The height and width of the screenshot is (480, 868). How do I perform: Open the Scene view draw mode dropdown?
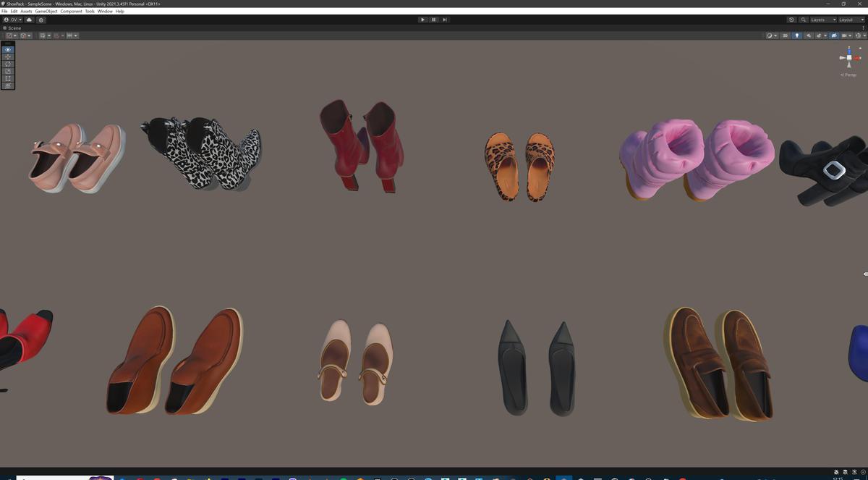(x=771, y=35)
